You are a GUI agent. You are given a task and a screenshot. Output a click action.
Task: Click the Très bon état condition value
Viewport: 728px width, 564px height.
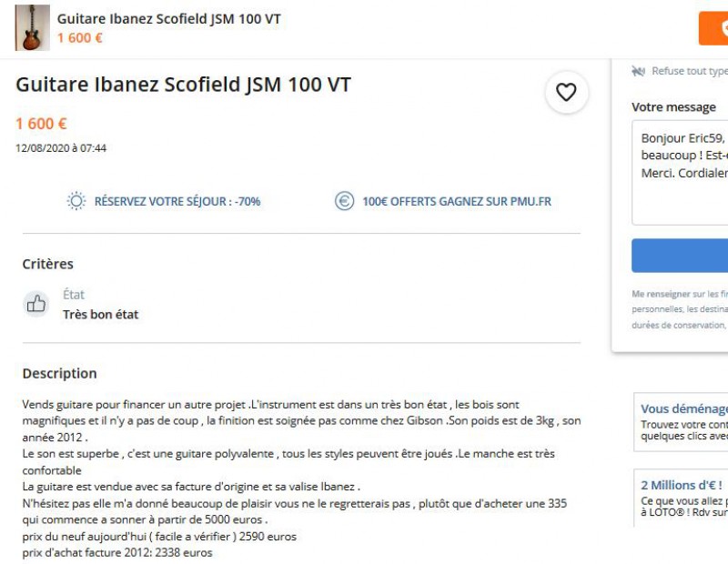(x=100, y=315)
